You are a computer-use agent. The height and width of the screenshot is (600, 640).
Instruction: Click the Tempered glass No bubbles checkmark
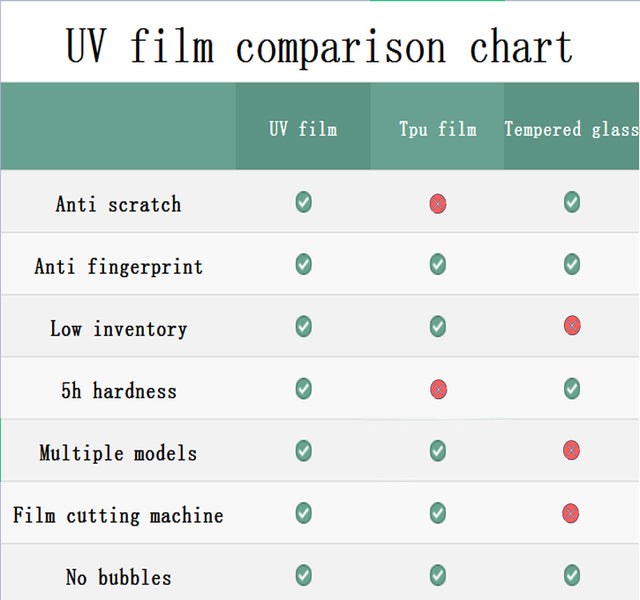572,576
